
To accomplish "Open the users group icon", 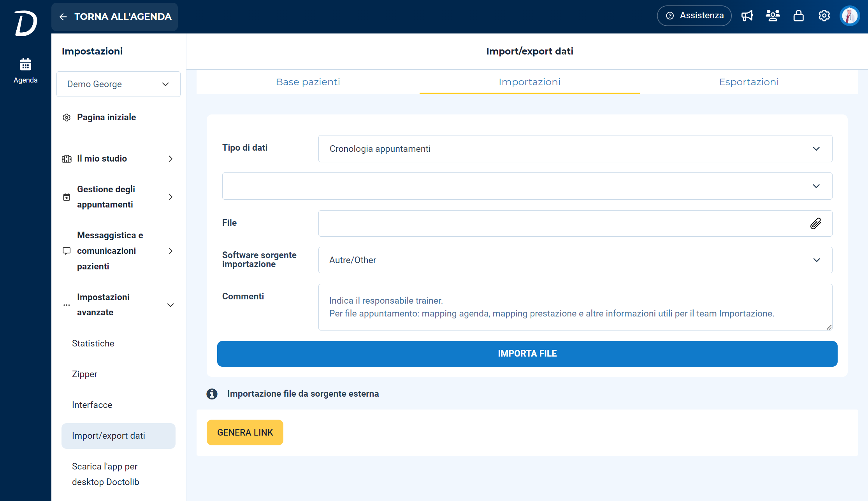I will point(773,16).
